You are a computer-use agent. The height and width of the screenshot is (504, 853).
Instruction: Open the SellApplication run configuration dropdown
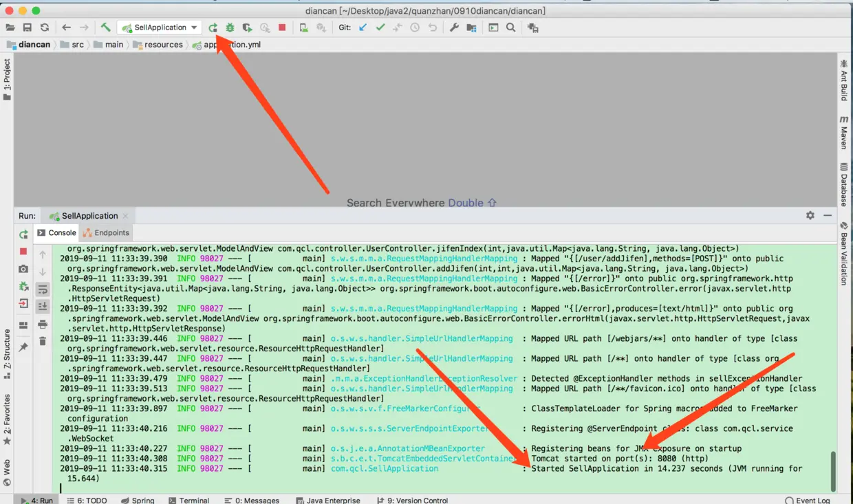[160, 28]
